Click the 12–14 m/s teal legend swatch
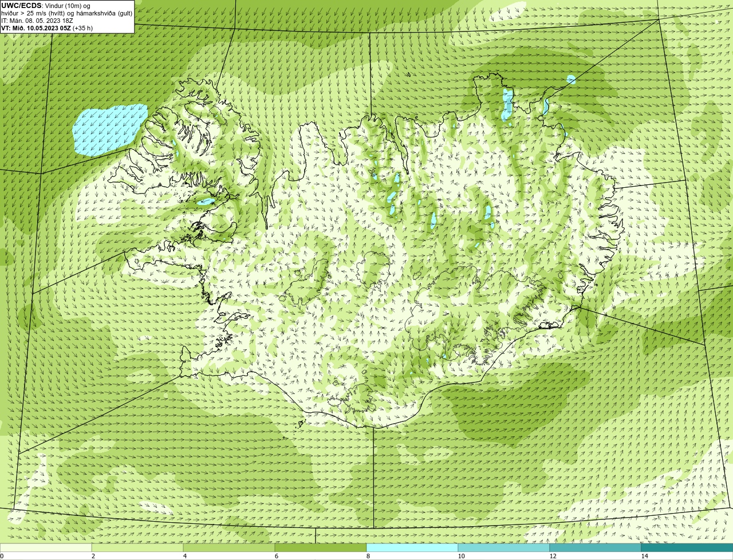The width and height of the screenshot is (733, 560). (x=596, y=547)
